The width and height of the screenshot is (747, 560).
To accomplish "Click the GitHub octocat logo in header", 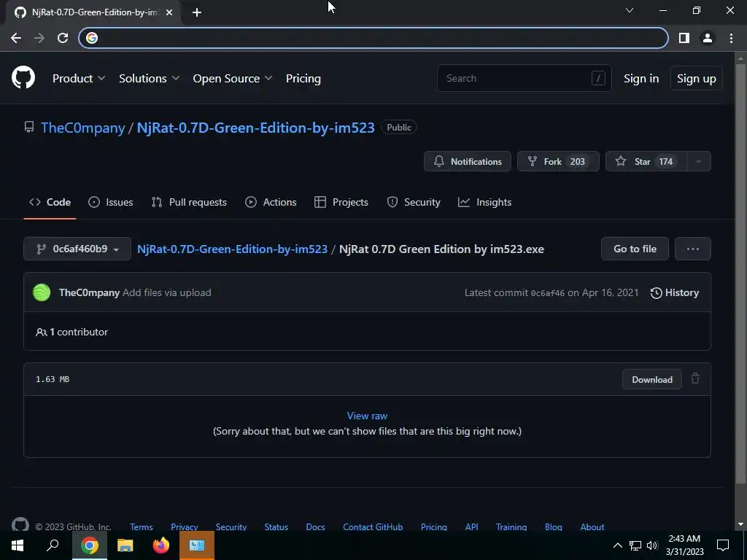I will pos(23,77).
